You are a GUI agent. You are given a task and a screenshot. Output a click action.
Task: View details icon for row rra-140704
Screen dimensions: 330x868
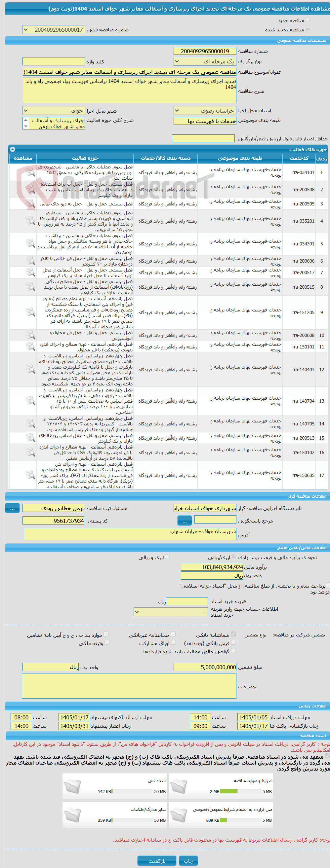[x=30, y=401]
